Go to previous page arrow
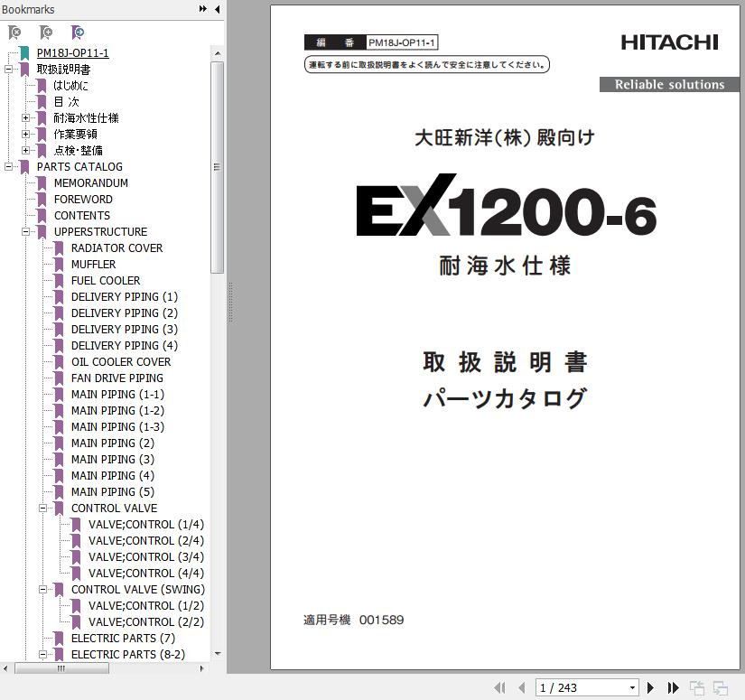The height and width of the screenshot is (700, 745). tap(522, 687)
